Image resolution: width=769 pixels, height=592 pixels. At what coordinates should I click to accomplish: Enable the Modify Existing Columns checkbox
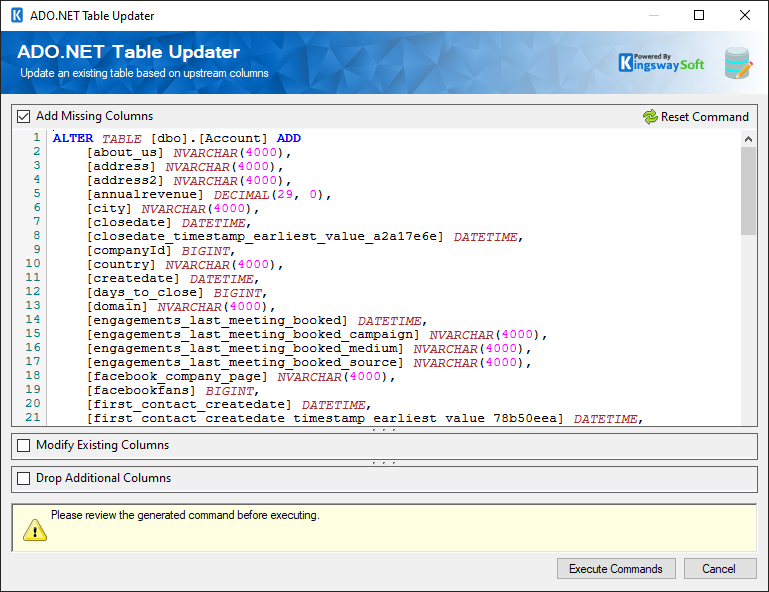[x=24, y=445]
